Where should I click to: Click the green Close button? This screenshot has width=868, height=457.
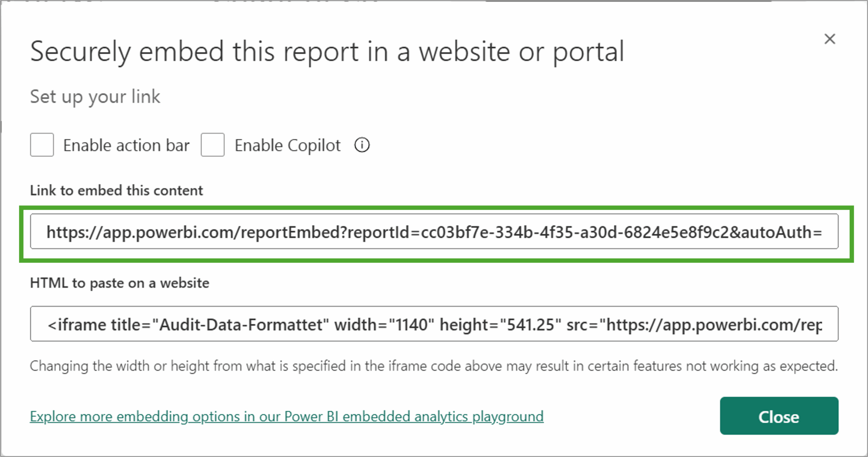point(779,416)
